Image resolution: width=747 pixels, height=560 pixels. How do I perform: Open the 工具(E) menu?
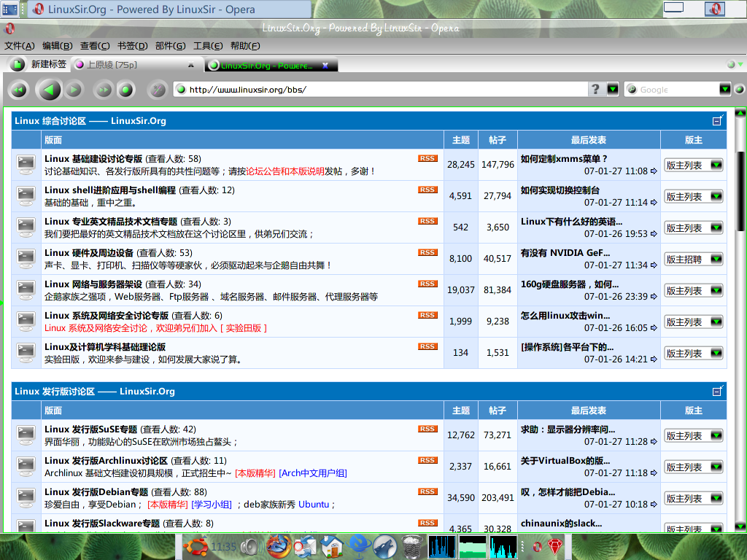click(208, 46)
